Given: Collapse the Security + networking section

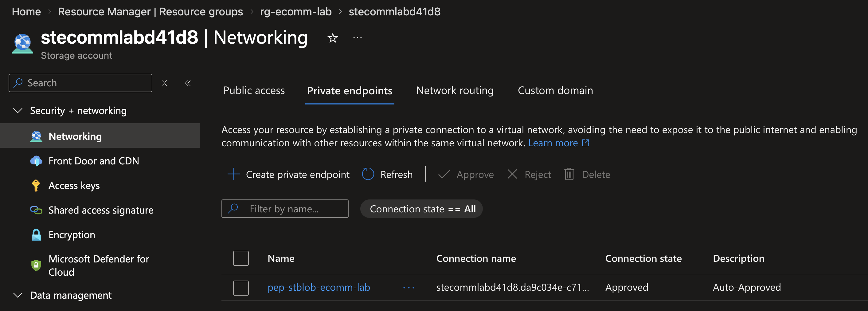Looking at the screenshot, I should (18, 111).
